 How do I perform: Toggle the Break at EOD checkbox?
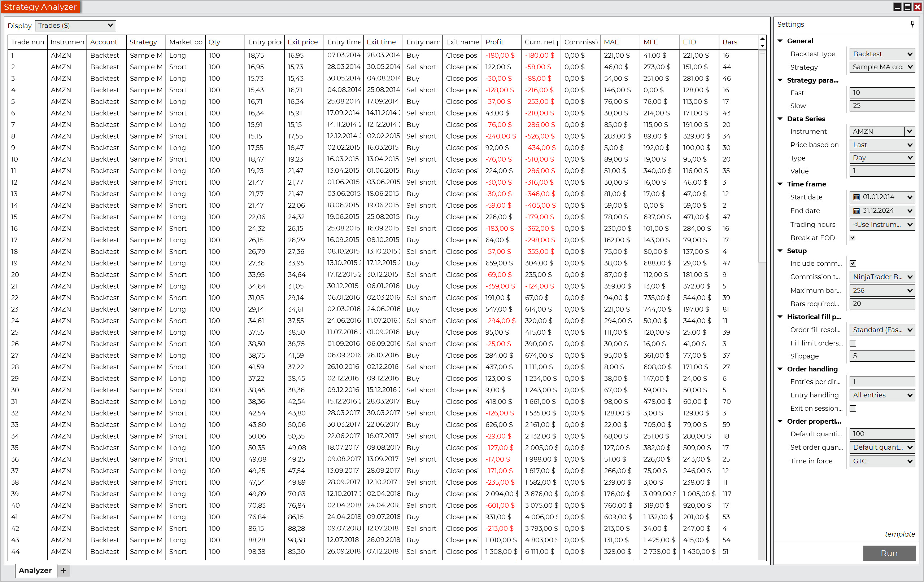click(x=853, y=238)
